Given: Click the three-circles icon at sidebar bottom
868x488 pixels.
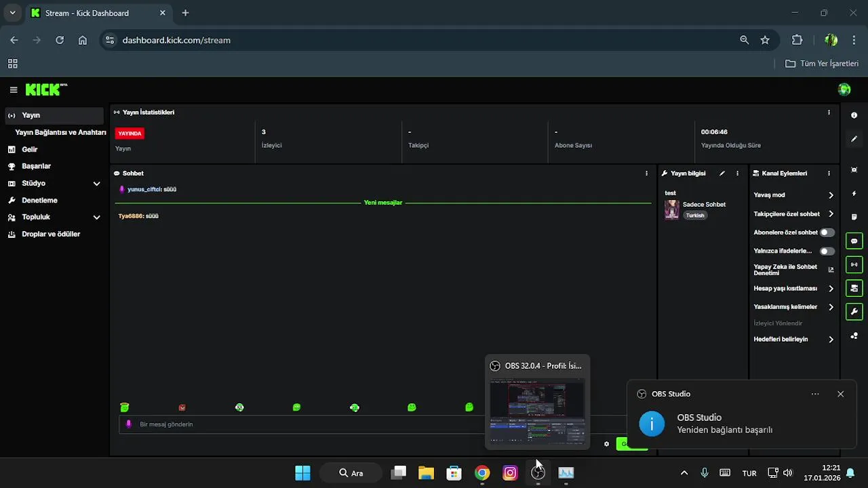Looking at the screenshot, I should point(854,336).
